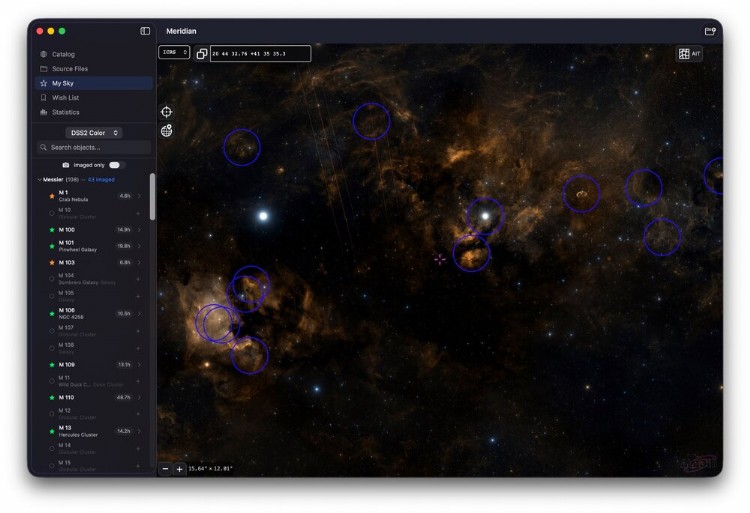Select 'Sombrero Galaxy' M 104 text
The height and width of the screenshot is (513, 750).
(x=78, y=283)
